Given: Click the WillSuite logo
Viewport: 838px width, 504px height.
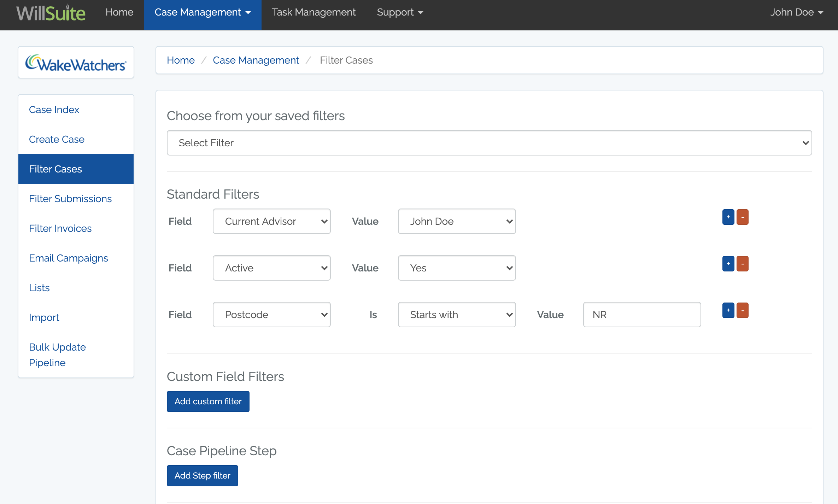Looking at the screenshot, I should click(x=51, y=13).
